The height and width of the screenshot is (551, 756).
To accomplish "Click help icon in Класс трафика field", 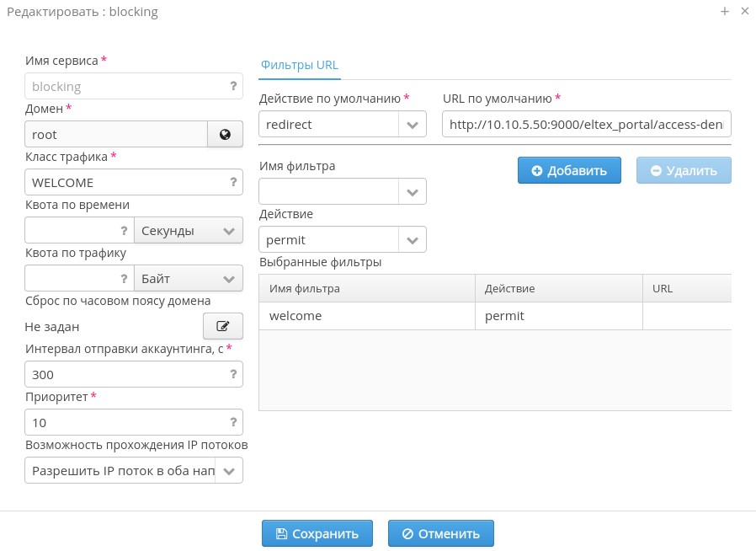I will coord(233,182).
